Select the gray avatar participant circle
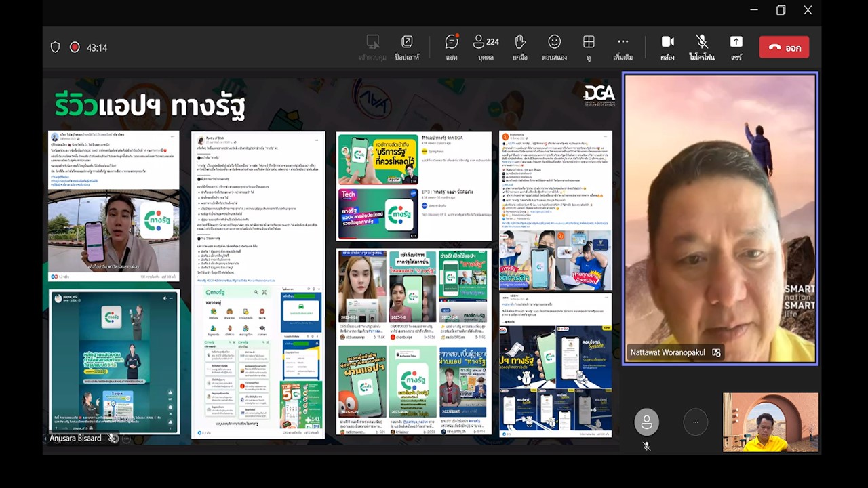The image size is (868, 488). (x=646, y=422)
